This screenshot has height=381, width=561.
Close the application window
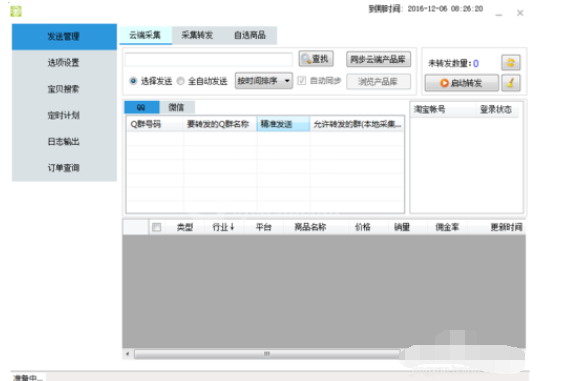click(x=520, y=13)
